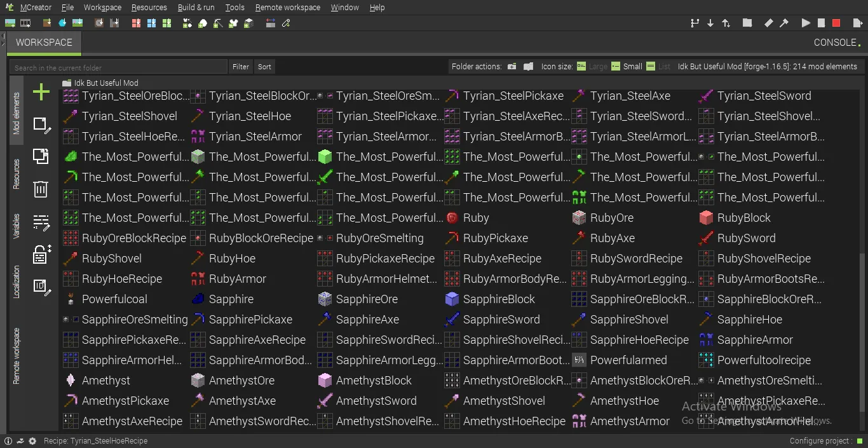Open the Resources side tab
This screenshot has width=868, height=448.
pos(17,174)
